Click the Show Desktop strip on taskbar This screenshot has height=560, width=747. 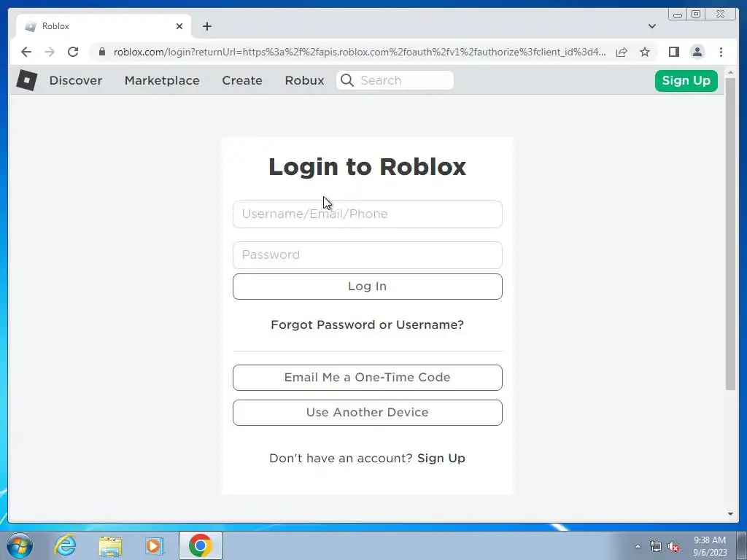[742, 545]
